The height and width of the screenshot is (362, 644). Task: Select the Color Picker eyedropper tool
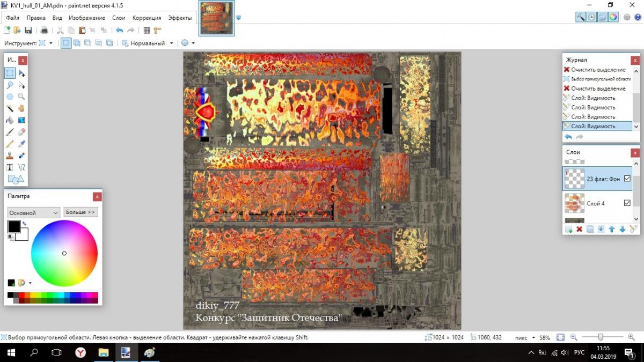coord(21,144)
